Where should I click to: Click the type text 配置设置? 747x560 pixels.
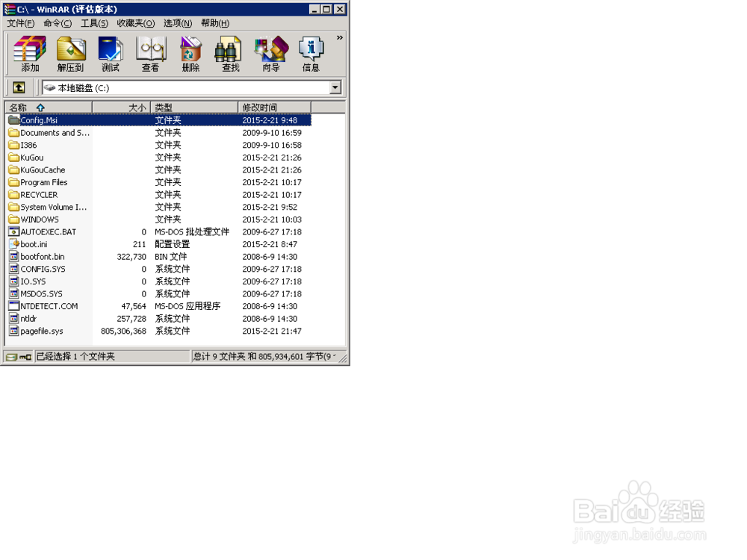[172, 244]
